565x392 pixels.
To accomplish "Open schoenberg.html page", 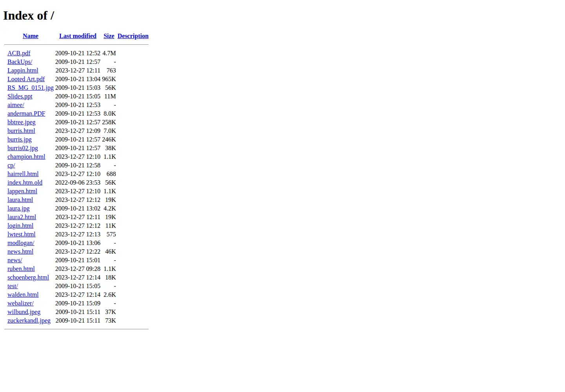I will (28, 278).
